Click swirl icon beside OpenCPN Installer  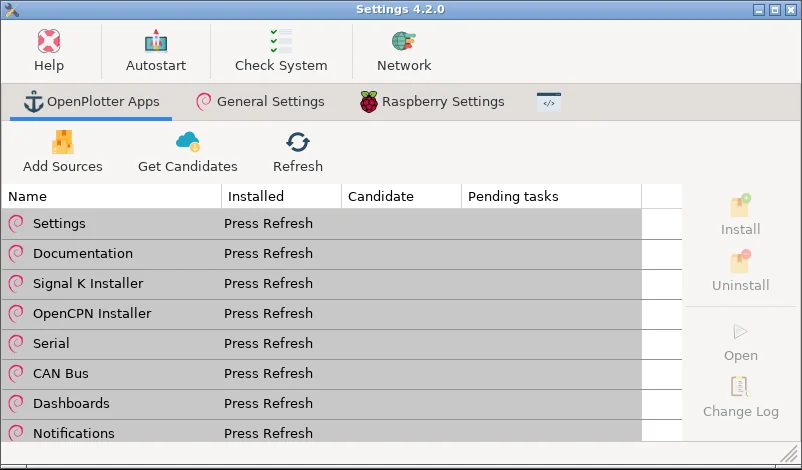[x=16, y=314]
